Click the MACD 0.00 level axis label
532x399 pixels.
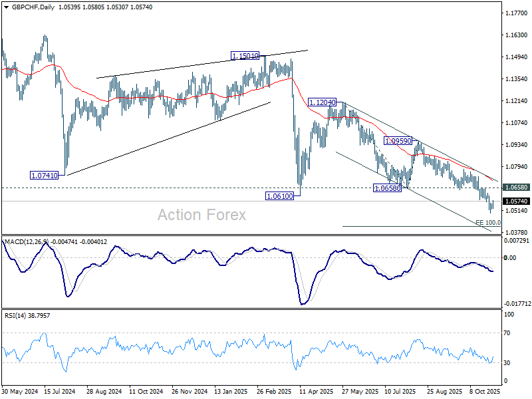(510, 258)
